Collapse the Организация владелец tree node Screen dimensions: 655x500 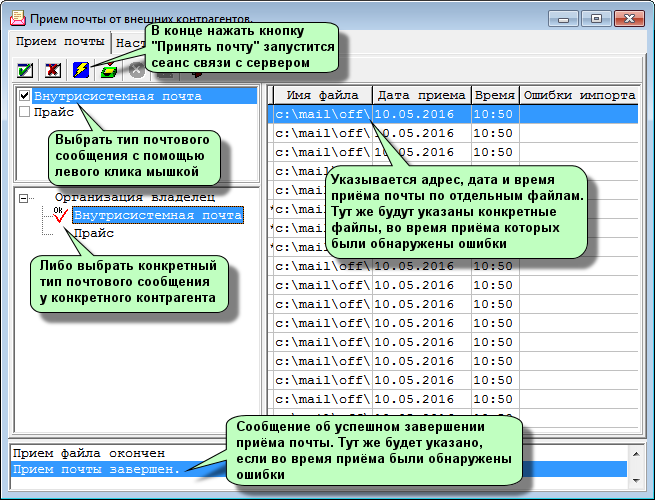tap(24, 198)
